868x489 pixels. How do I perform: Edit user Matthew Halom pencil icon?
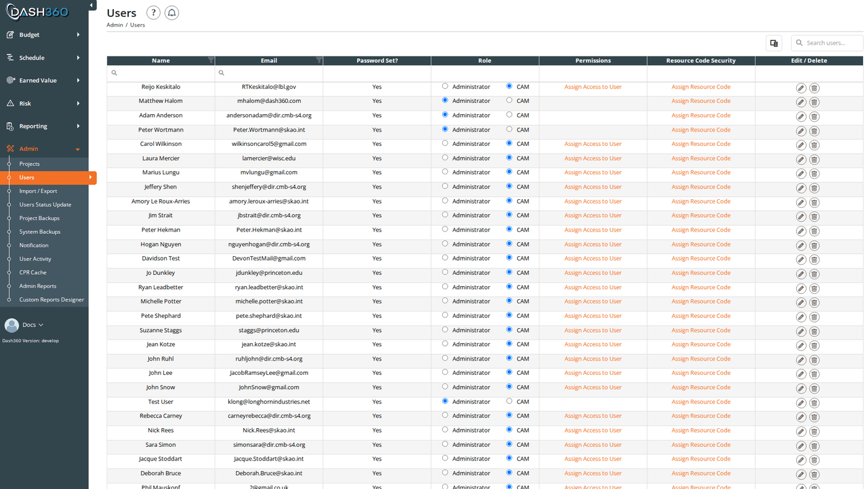pos(801,102)
